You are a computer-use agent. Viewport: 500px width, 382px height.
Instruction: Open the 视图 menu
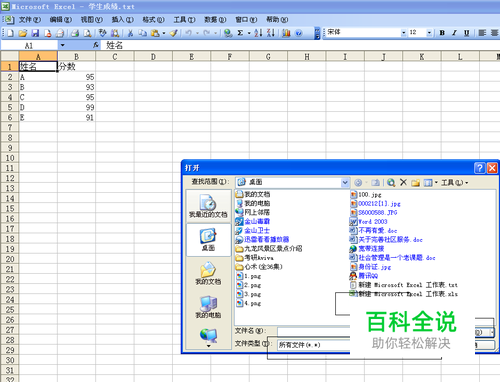pyautogui.click(x=91, y=20)
